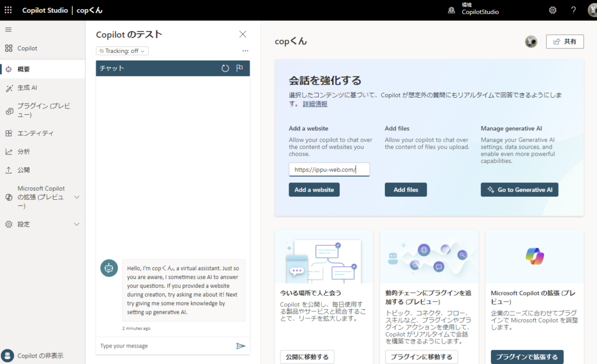Click the Go to Generative AI button

pos(519,190)
